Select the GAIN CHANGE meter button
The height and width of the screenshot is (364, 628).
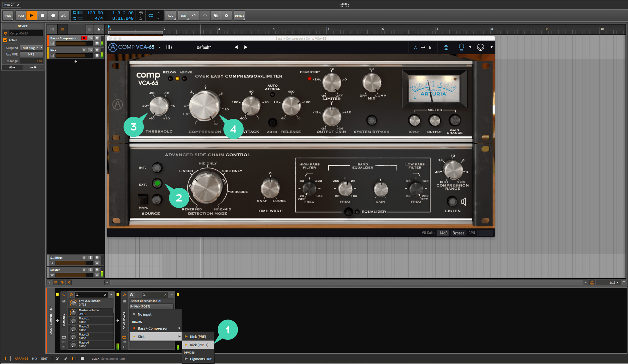(x=455, y=120)
